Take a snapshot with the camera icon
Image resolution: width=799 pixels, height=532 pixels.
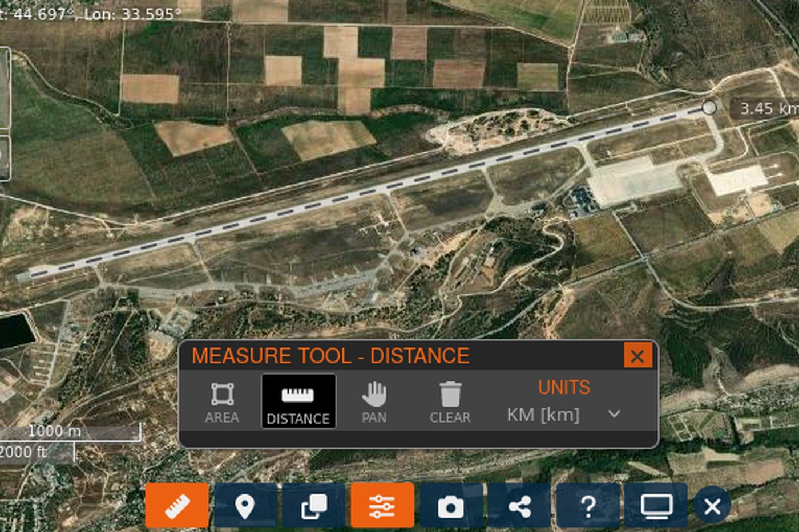[x=451, y=505]
